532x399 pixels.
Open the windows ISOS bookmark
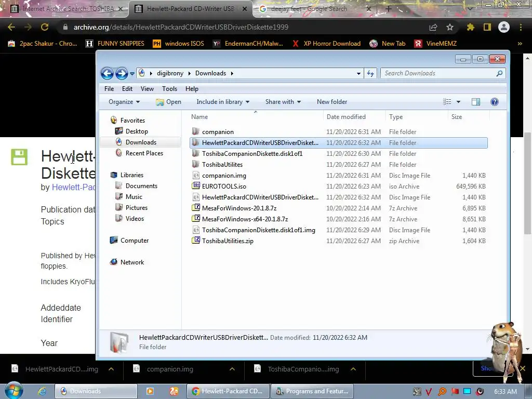click(179, 44)
